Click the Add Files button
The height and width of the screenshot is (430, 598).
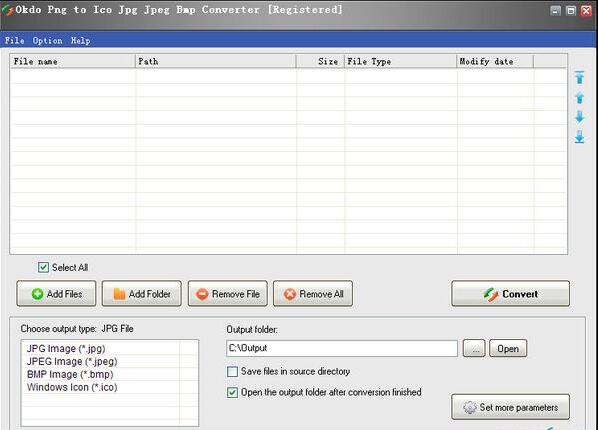56,294
